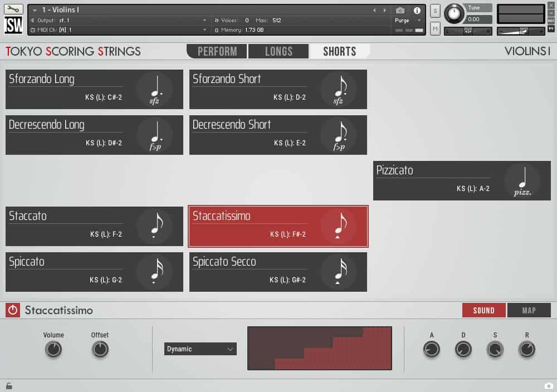Adjust the instrument volume slider in header
The width and height of the screenshot is (557, 392).
[520, 32]
